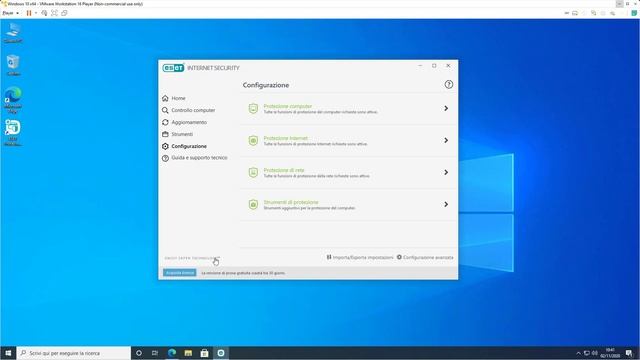Viewport: 640px width, 360px height.
Task: Open the Recycle Bin desktop icon
Action: point(13,65)
